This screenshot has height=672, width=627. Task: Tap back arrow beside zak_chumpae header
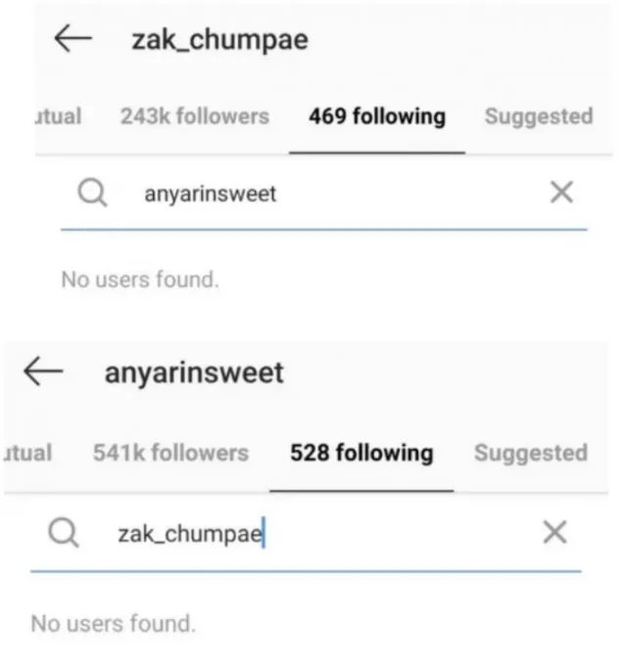[x=72, y=39]
